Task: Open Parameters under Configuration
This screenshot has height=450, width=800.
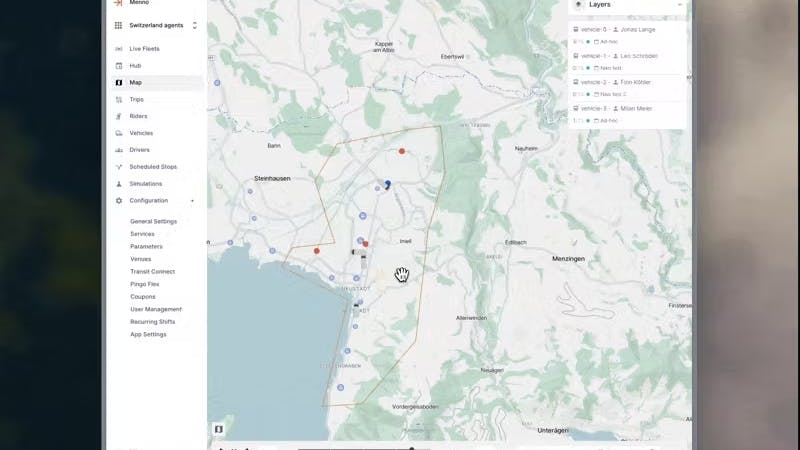Action: coord(146,246)
